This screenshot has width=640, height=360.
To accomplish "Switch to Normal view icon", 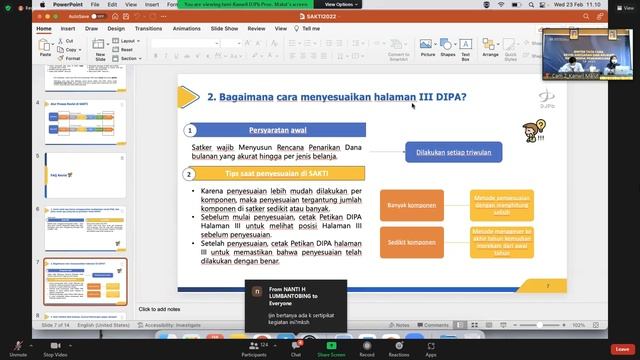I will point(460,325).
